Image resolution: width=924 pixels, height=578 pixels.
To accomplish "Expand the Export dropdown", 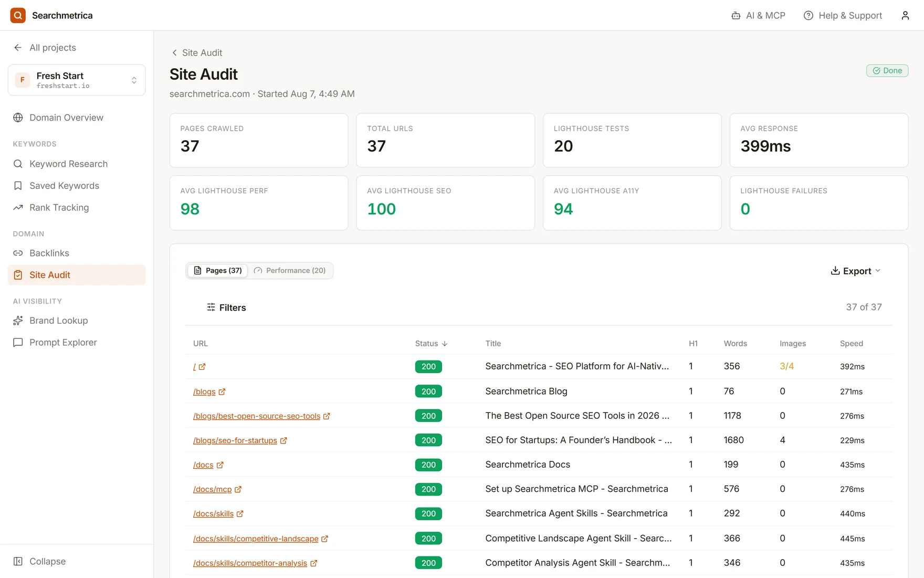I will coord(856,271).
